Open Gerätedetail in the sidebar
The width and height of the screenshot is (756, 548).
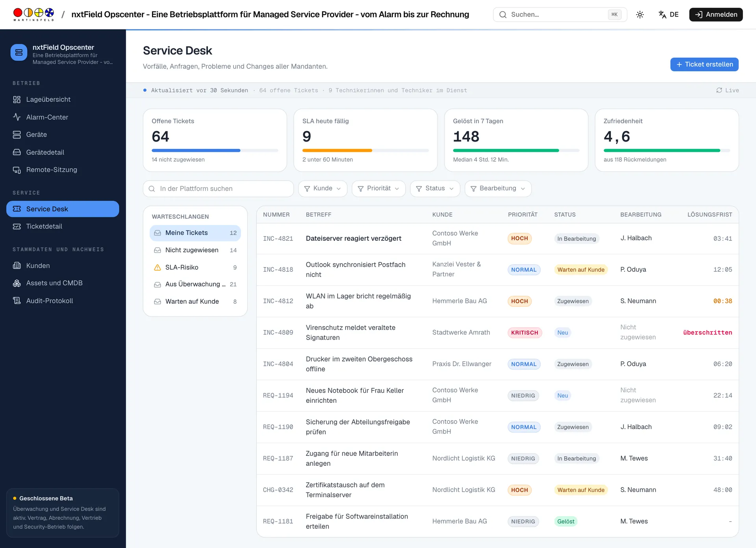[63, 152]
